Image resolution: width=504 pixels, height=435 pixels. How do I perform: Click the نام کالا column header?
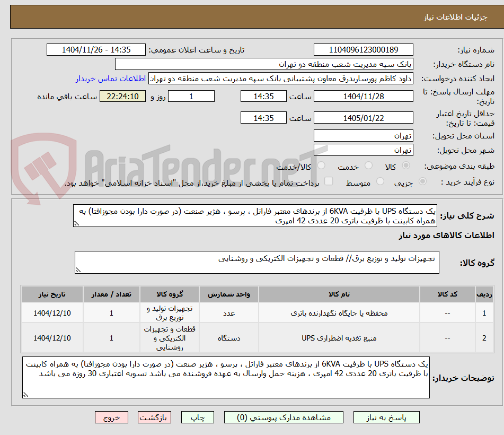pyautogui.click(x=339, y=294)
